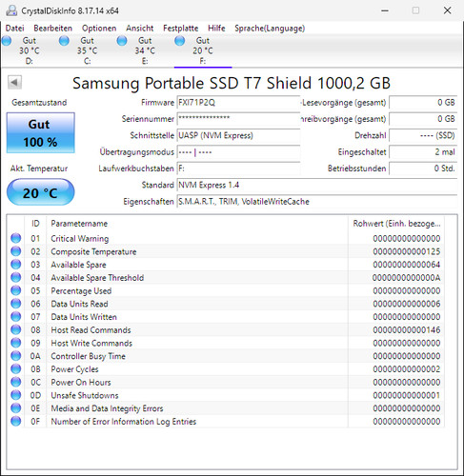Click the status orb for Number of Error Information Log Entries
464x476 pixels.
[x=16, y=422]
